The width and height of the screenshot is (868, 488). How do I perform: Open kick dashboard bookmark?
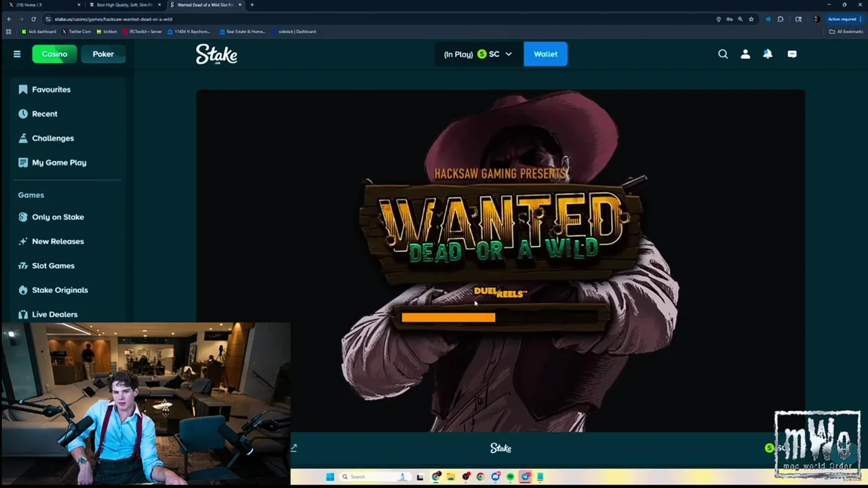pos(39,31)
